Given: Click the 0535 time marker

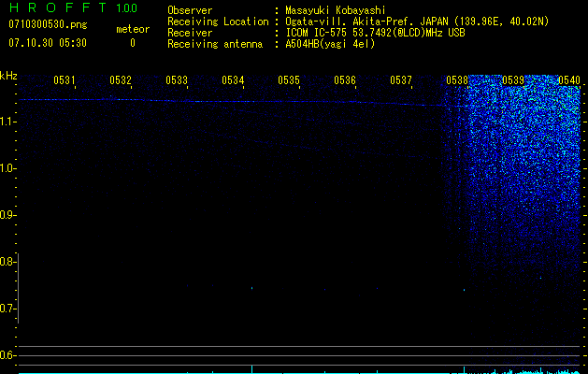Looking at the screenshot, I should coord(289,80).
